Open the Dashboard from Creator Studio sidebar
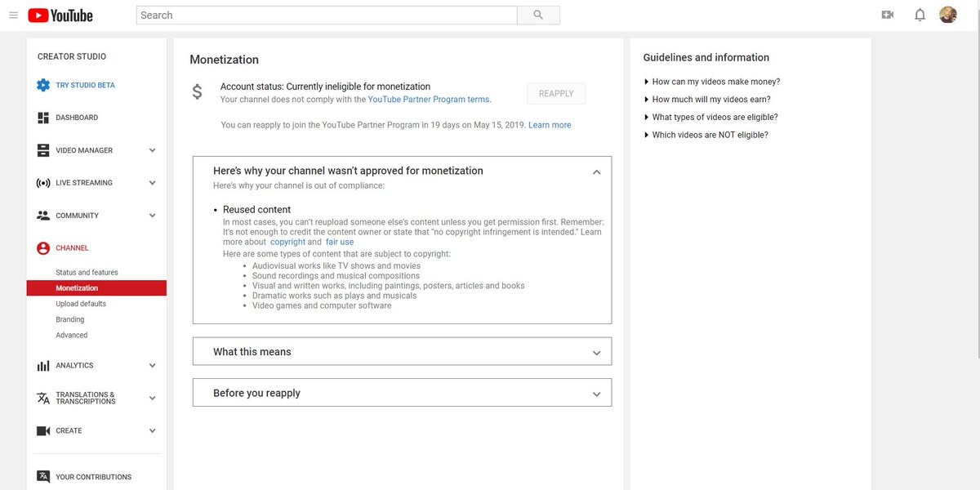 [42, 117]
